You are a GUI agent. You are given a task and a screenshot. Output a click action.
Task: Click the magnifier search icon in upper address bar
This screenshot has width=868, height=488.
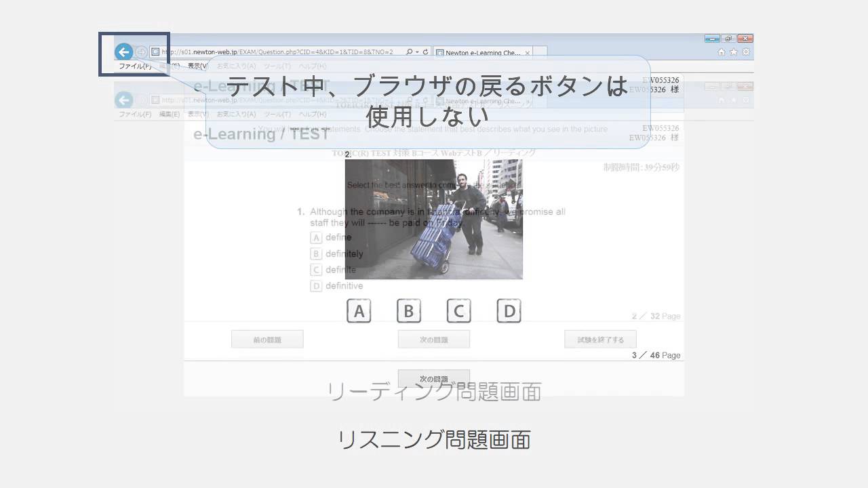[409, 52]
